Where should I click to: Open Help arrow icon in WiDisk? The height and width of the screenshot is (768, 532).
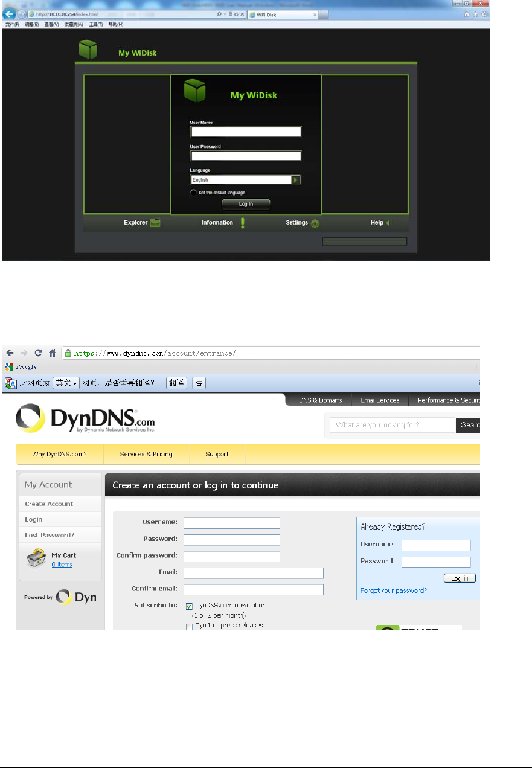point(388,223)
